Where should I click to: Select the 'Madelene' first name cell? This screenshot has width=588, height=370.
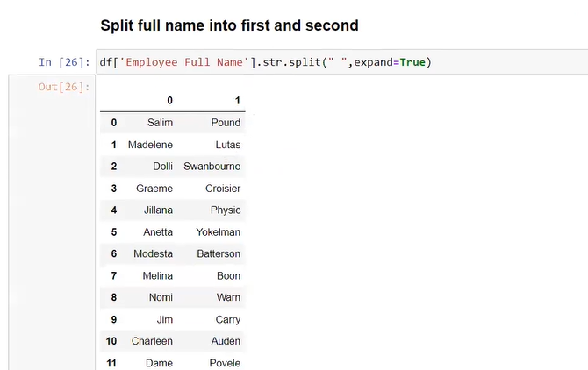point(150,145)
